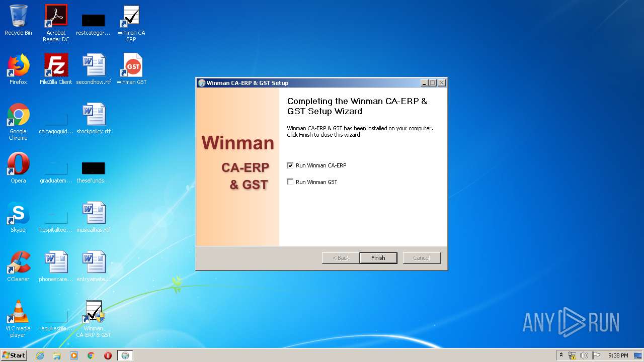Select graduatem... desktop file
Image resolution: width=644 pixels, height=362 pixels.
tap(56, 172)
